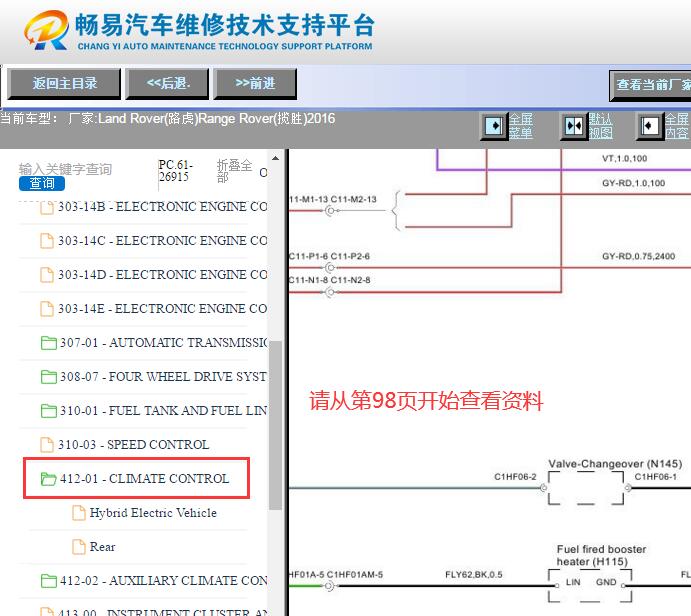Image resolution: width=691 pixels, height=616 pixels.
Task: Click the open folder icon beside 412-01
Action: tap(48, 479)
